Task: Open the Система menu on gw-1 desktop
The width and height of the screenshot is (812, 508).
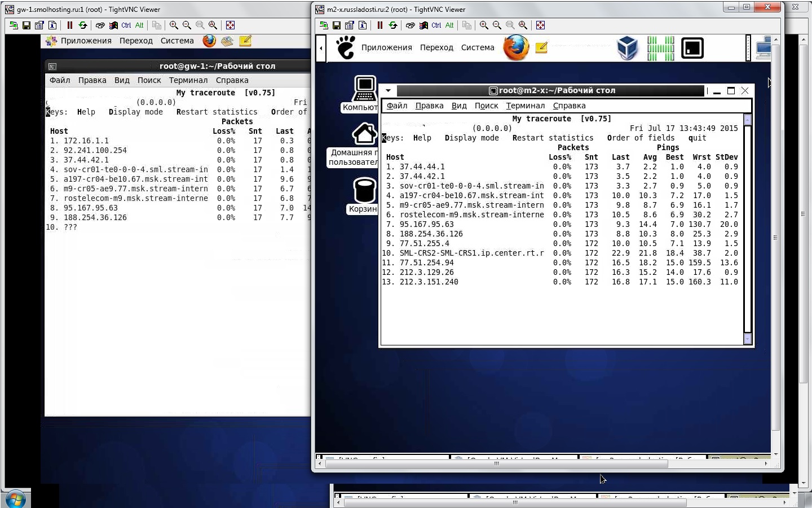Action: point(177,41)
